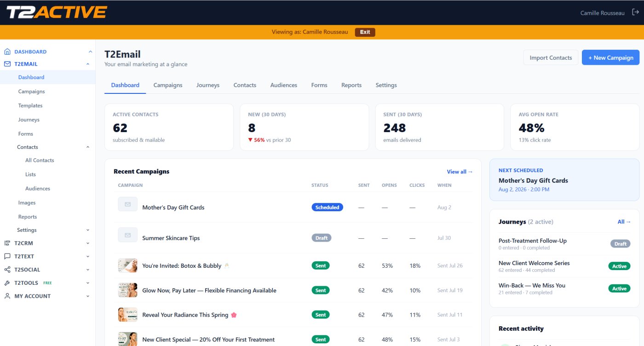Click Summer Skincare Tips Draft status badge

[x=322, y=238]
